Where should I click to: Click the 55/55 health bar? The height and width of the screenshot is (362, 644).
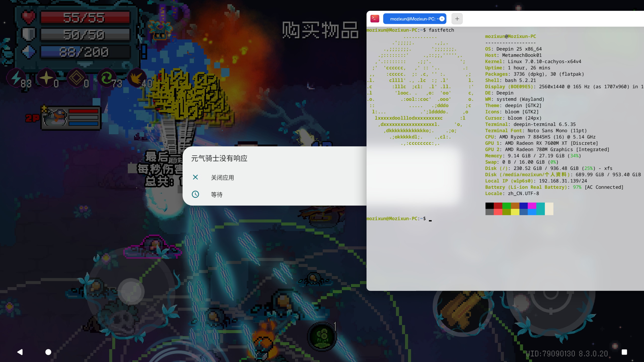tap(85, 17)
